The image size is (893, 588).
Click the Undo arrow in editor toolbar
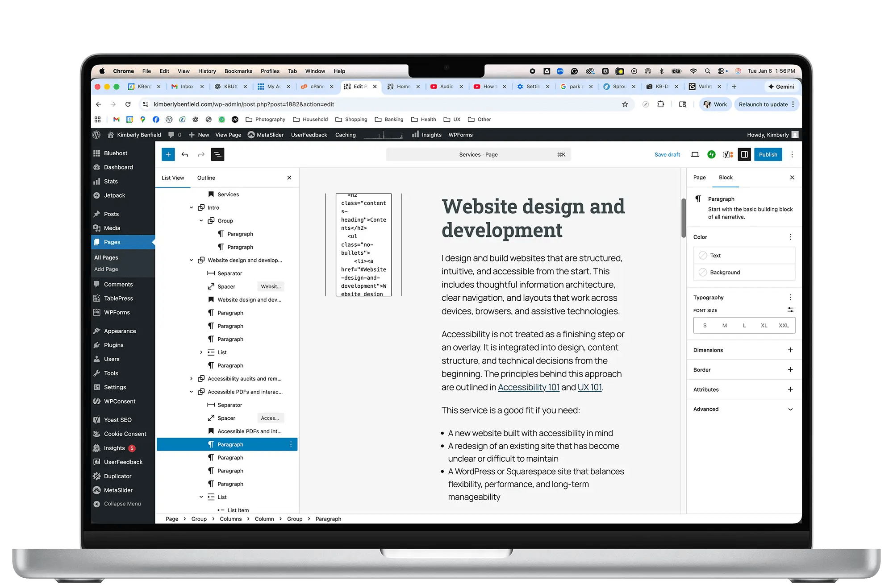(185, 154)
